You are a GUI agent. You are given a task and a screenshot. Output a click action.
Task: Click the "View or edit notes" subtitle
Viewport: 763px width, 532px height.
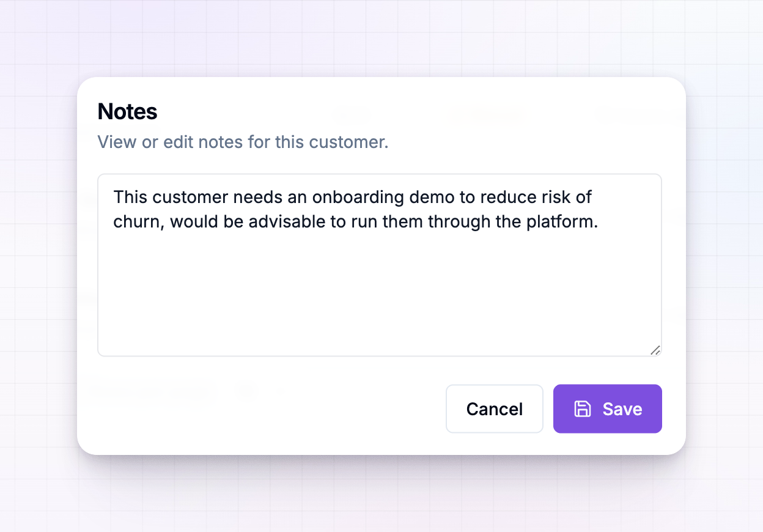pos(243,142)
